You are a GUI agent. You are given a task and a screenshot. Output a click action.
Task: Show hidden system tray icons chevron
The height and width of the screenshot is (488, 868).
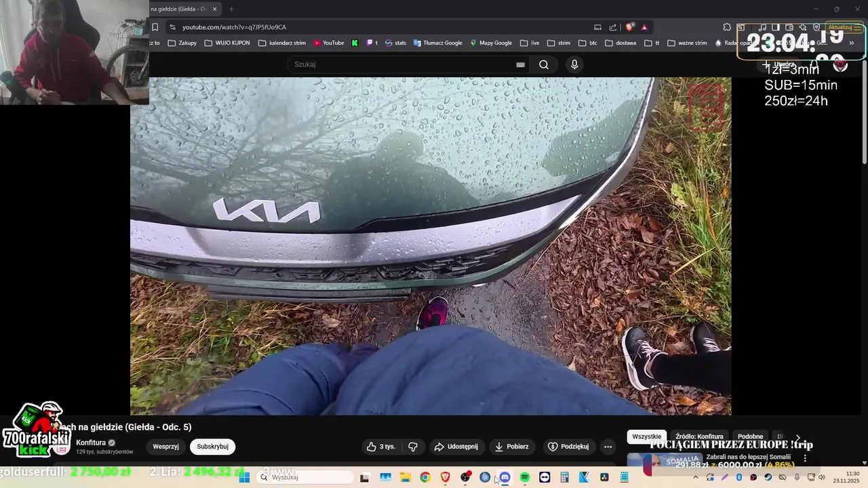(x=696, y=477)
